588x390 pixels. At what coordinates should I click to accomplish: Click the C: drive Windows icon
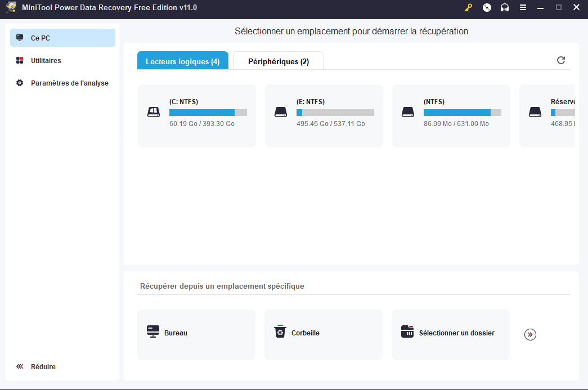point(154,112)
